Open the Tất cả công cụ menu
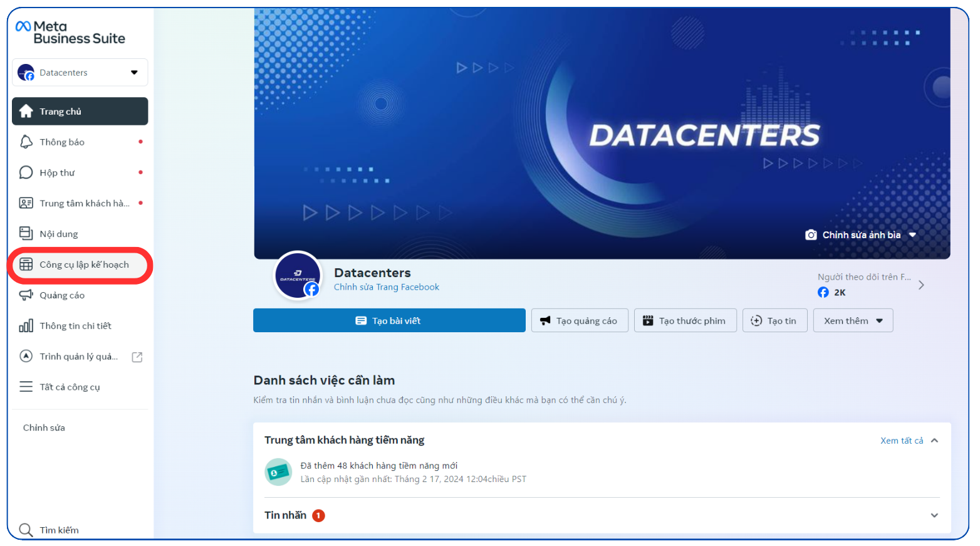The image size is (980, 546). [x=69, y=387]
